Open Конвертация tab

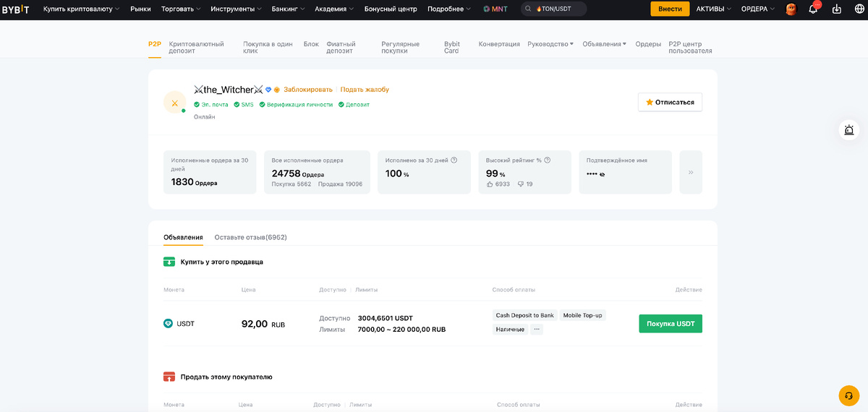(x=499, y=44)
